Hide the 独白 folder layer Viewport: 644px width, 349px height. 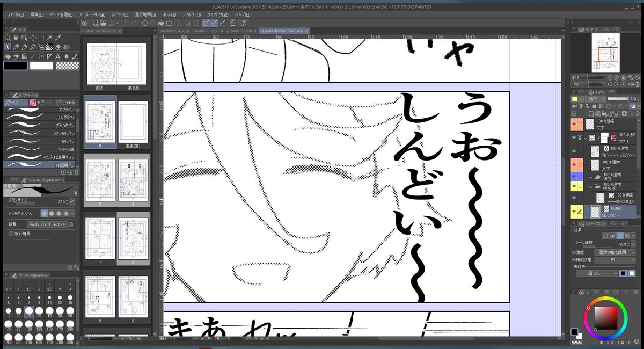[x=574, y=177]
